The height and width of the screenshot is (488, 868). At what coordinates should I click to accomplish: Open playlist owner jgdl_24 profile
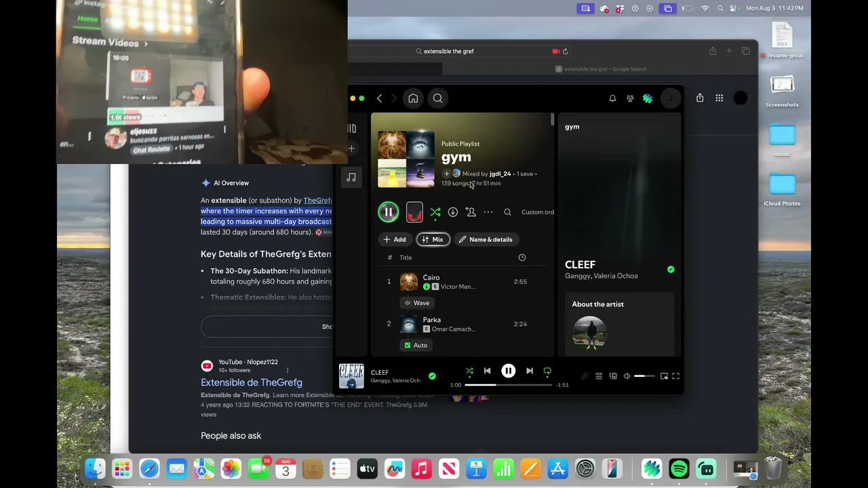[x=500, y=174]
